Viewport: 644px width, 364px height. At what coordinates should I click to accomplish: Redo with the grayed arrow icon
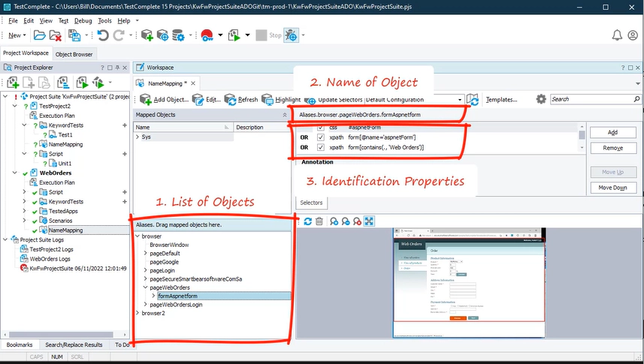119,35
